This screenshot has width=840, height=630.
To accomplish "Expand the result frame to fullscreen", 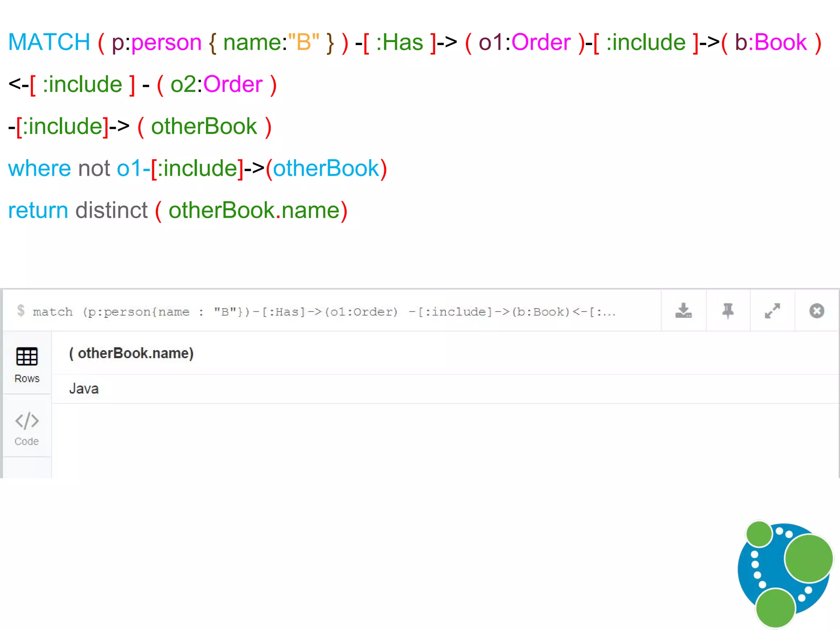I will [773, 310].
